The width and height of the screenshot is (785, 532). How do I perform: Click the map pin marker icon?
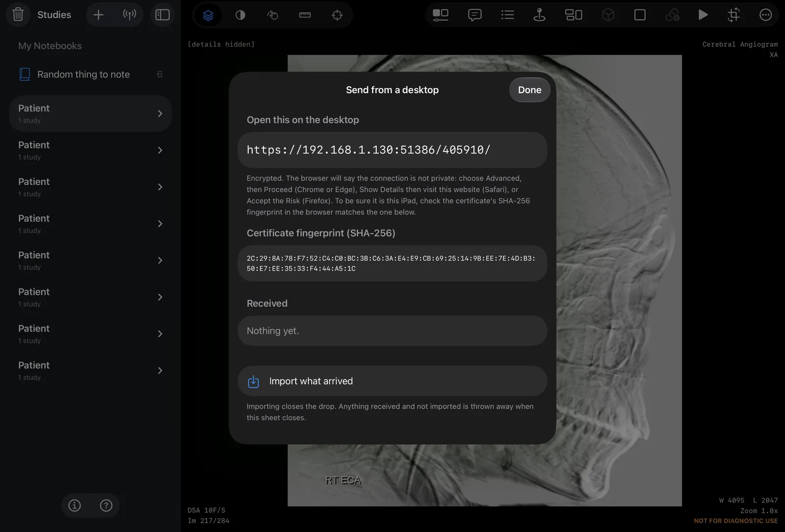[540, 15]
